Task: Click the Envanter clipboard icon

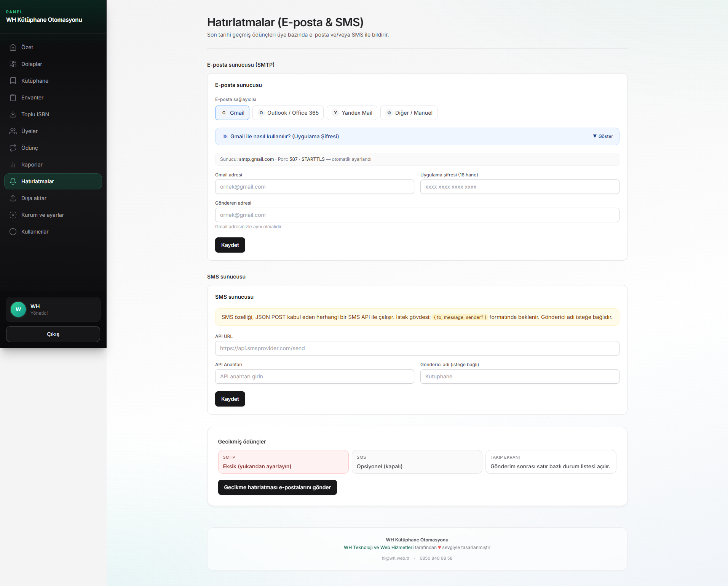Action: point(13,98)
